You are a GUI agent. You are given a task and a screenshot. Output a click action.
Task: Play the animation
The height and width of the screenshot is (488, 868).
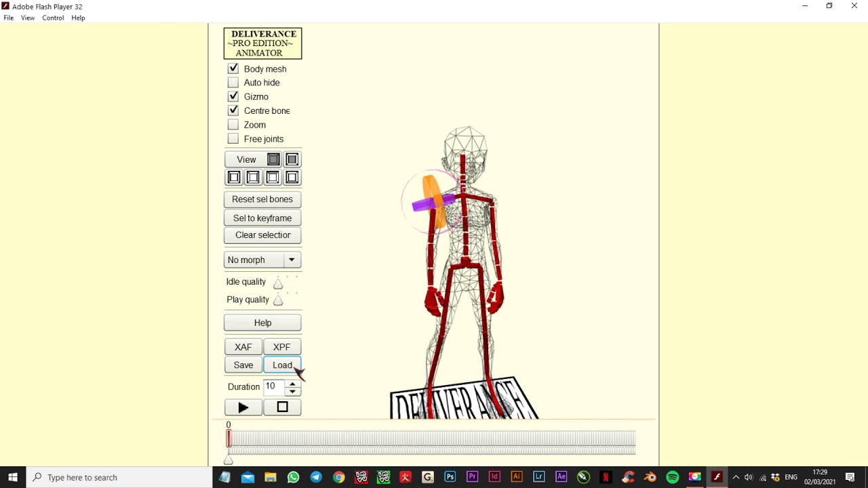[243, 407]
